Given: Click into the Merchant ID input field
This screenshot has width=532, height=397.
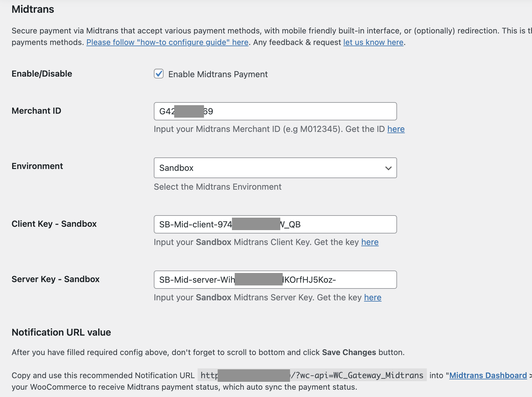Looking at the screenshot, I should pos(275,111).
